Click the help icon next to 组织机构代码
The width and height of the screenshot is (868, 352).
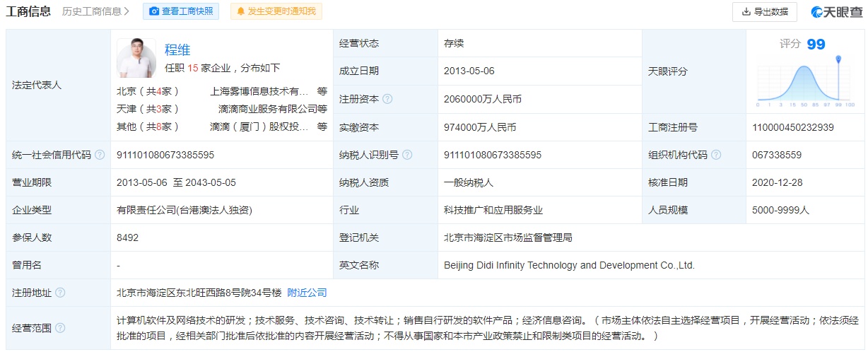pos(716,155)
